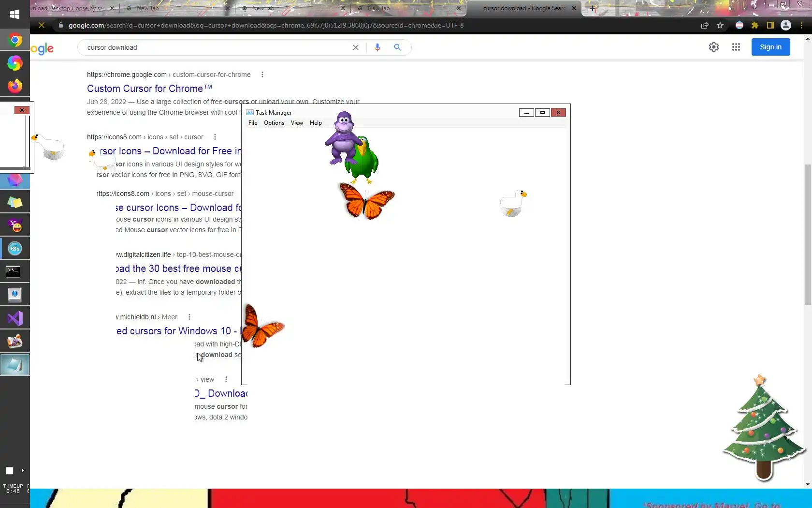Viewport: 812px width, 508px height.
Task: Open the 'cursors for Windows 10' result
Action: click(178, 331)
